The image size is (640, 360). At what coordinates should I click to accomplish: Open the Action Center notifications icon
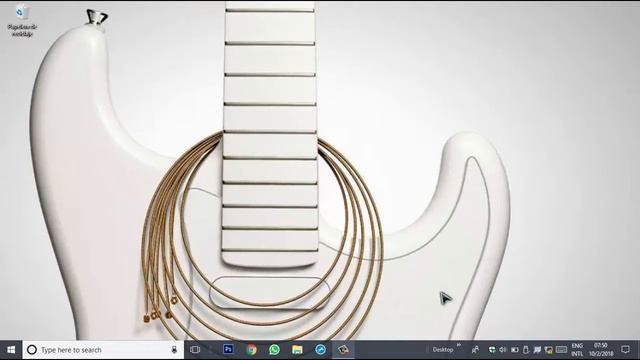[x=625, y=349]
